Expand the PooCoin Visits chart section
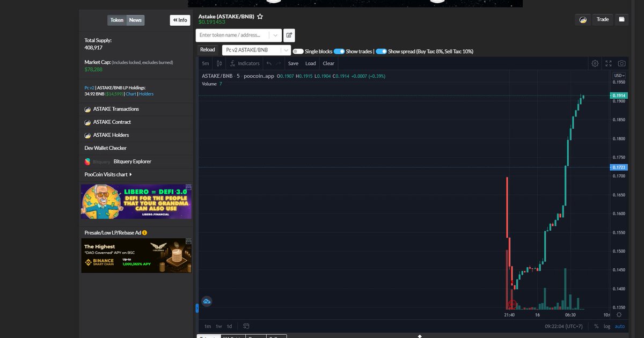The width and height of the screenshot is (644, 338). click(108, 174)
